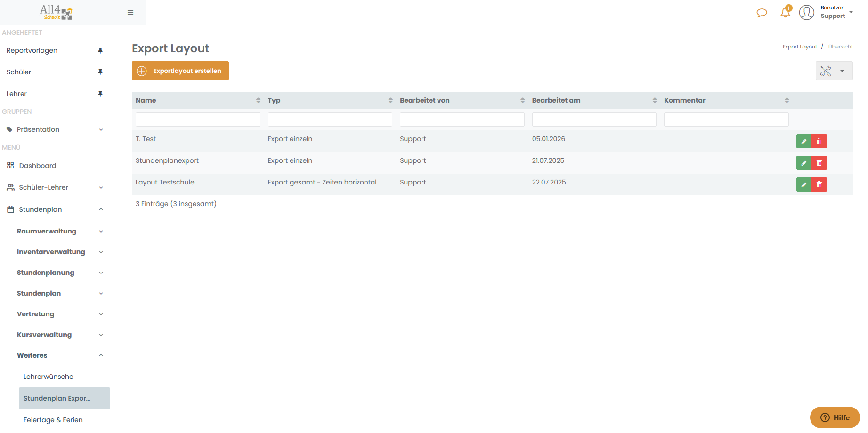Click Exportlayout erstellen button
Image resolution: width=868 pixels, height=433 pixels.
coord(180,71)
